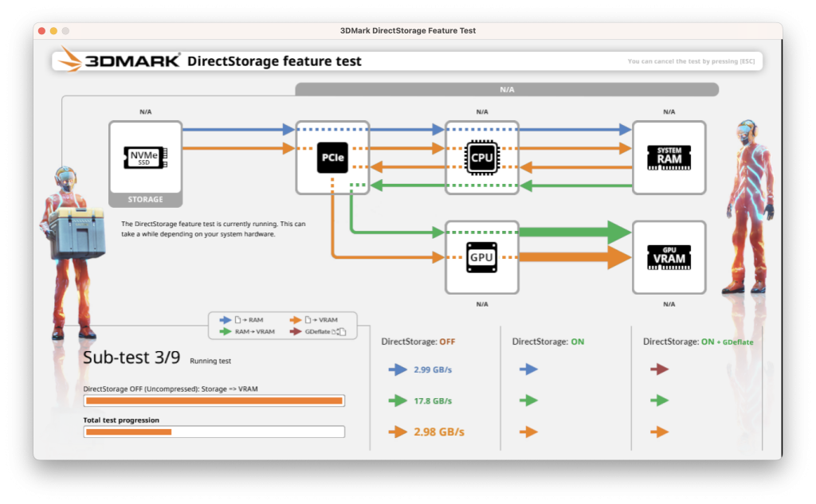Image resolution: width=816 pixels, height=504 pixels.
Task: Click the GDeflate legend arrow icon
Action: click(296, 331)
